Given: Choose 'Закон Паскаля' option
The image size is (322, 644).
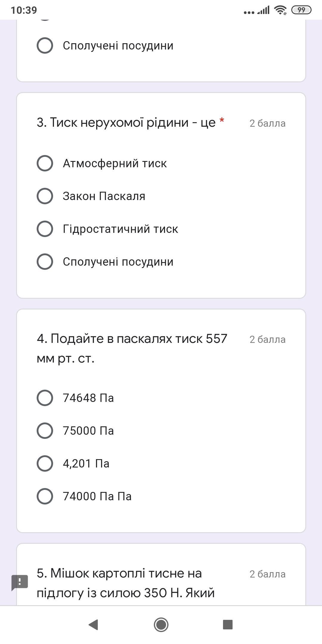Looking at the screenshot, I should pos(45,196).
